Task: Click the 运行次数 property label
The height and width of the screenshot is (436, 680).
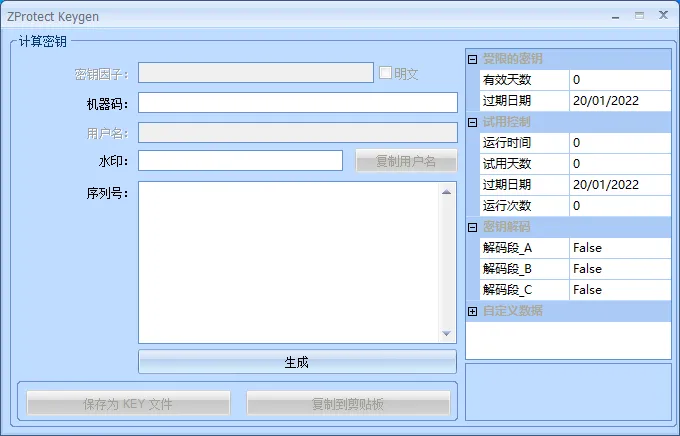Action: click(x=524, y=206)
